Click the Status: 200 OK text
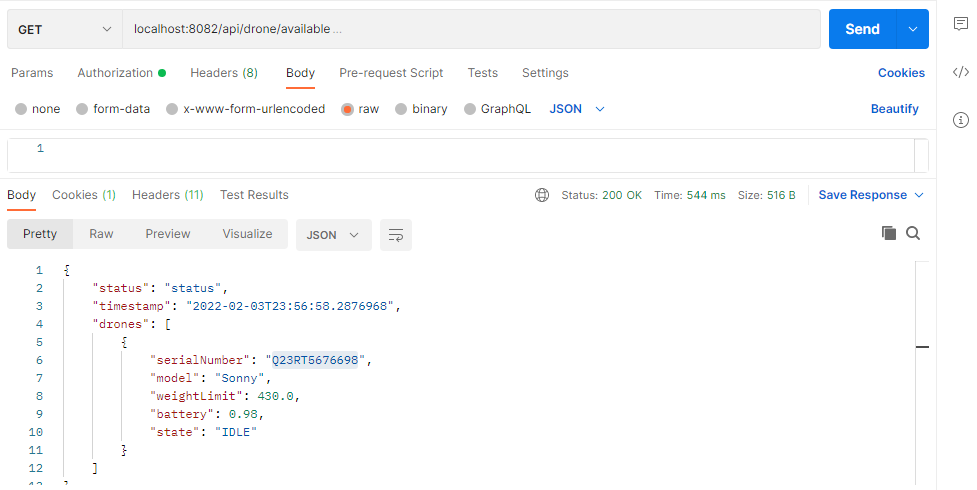This screenshot has width=977, height=490. pyautogui.click(x=601, y=195)
